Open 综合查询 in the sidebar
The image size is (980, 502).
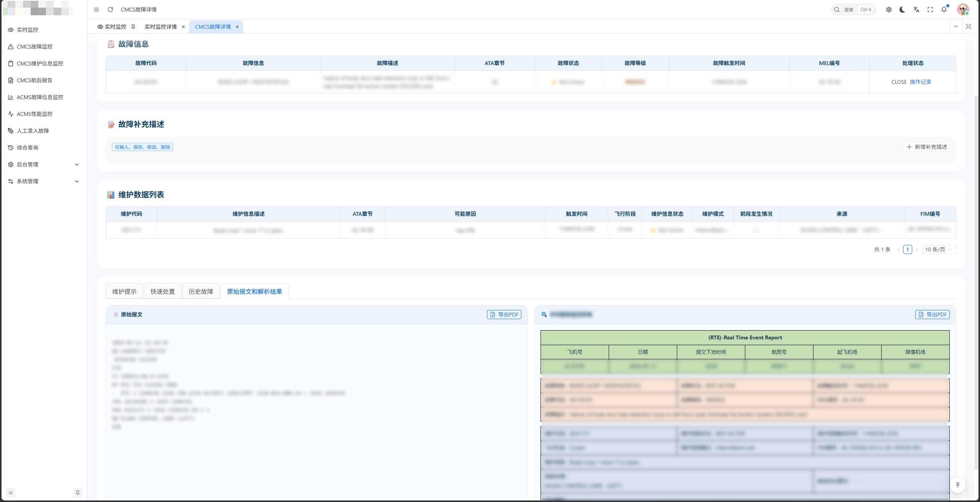click(44, 148)
